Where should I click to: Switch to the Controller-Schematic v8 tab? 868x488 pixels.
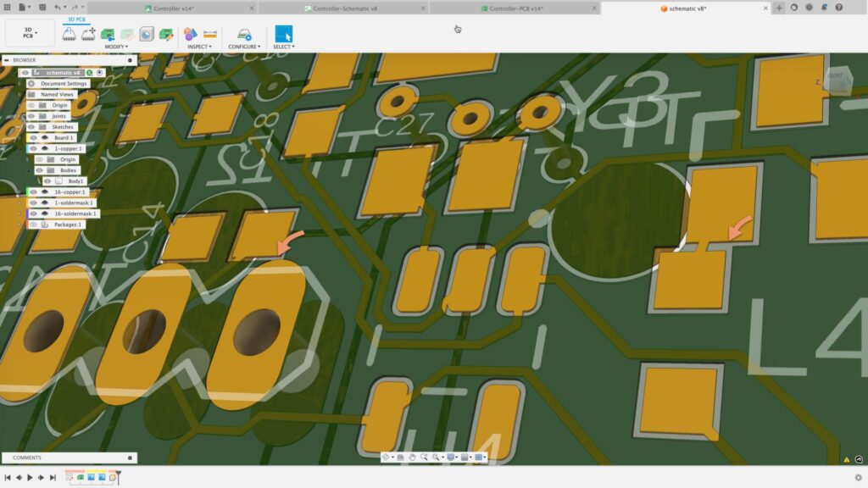[x=343, y=8]
